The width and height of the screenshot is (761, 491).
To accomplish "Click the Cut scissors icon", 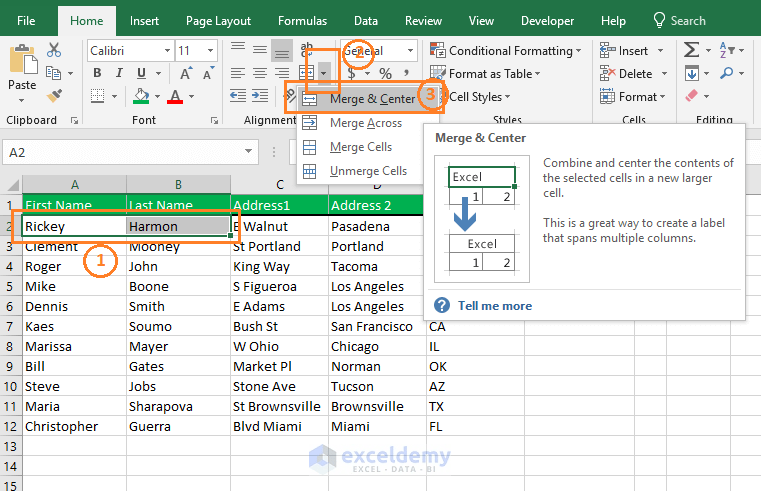I will pyautogui.click(x=54, y=50).
